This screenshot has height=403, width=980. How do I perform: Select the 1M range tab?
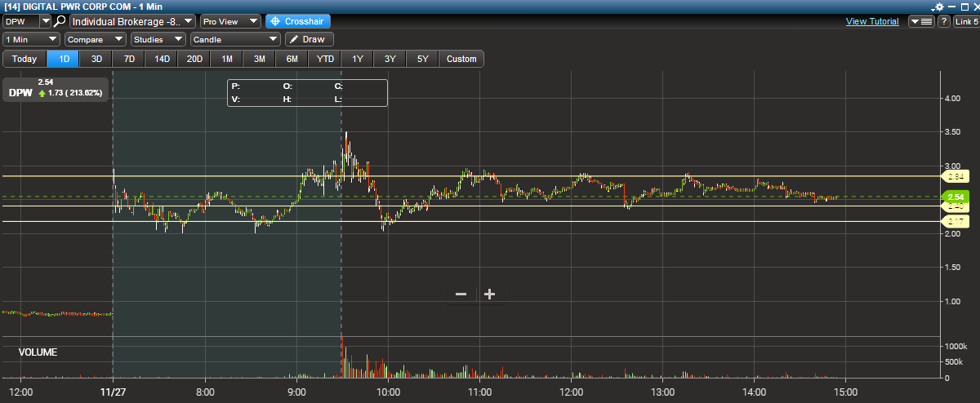(x=227, y=59)
